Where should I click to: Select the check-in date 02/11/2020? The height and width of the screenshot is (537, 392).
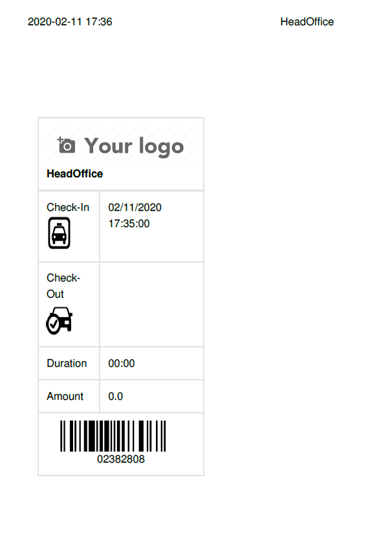(135, 208)
